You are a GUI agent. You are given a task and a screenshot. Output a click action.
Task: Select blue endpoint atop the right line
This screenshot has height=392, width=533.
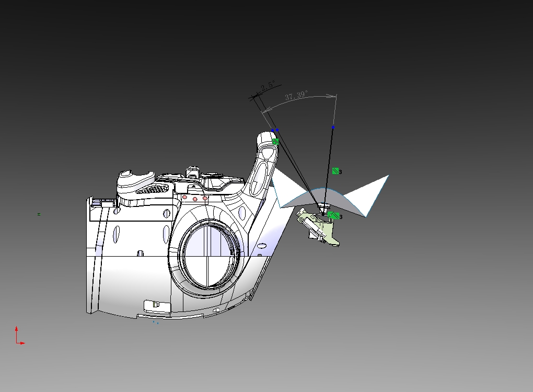pos(333,127)
